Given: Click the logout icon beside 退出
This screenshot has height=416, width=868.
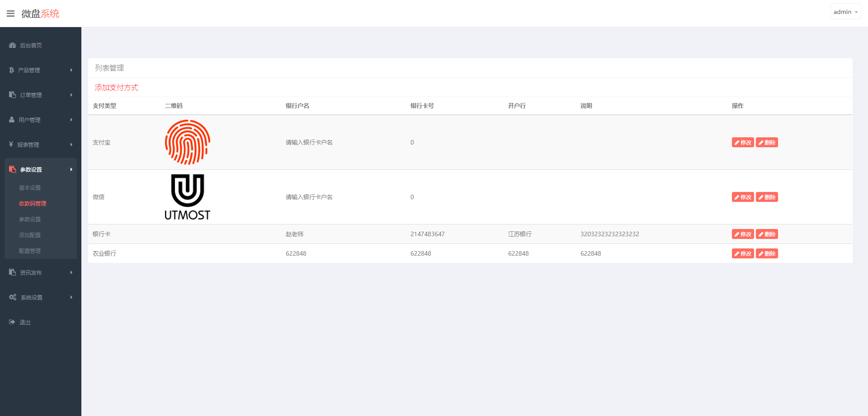Looking at the screenshot, I should click(12, 322).
